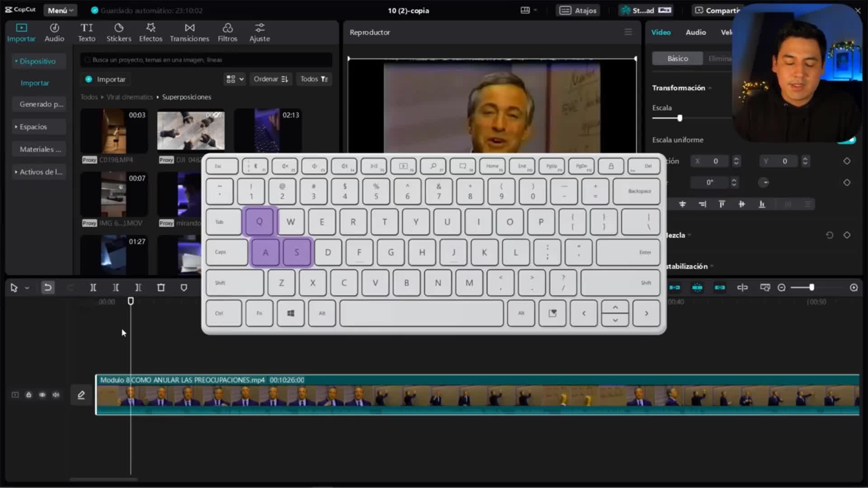The image size is (868, 488).
Task: Toggle auto snapping on the timeline
Action: click(698, 288)
